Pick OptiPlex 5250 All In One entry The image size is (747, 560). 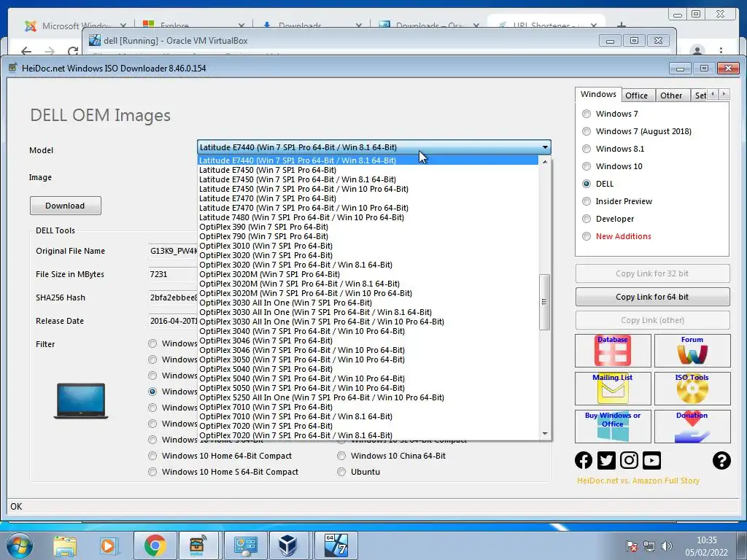click(x=368, y=397)
